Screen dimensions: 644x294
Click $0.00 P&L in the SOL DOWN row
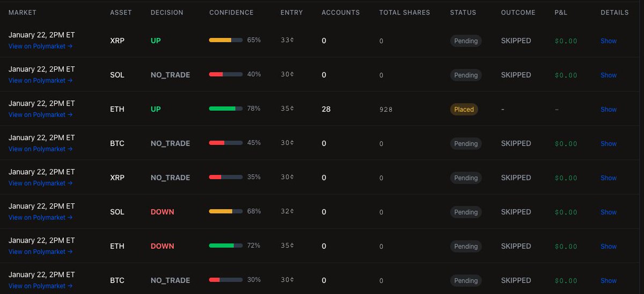pyautogui.click(x=566, y=212)
